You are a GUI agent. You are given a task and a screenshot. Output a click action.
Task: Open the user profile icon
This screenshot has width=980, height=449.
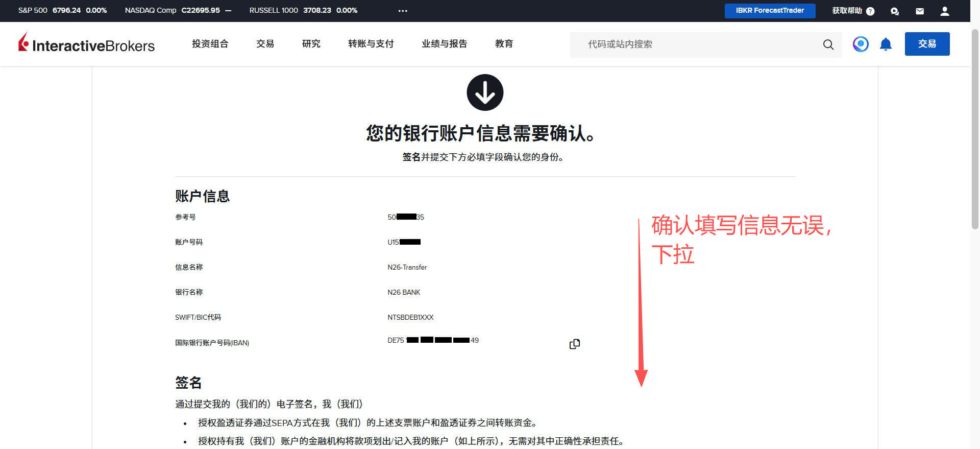point(945,11)
